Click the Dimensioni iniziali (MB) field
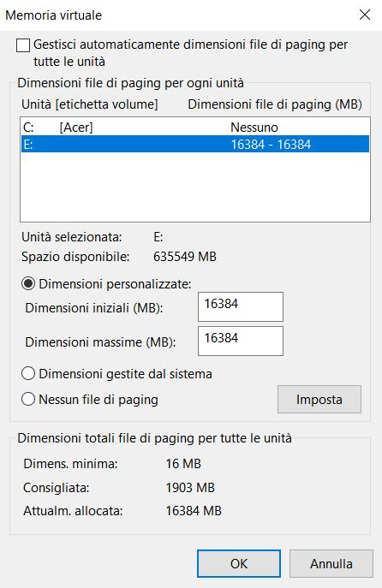Screen dimensions: 382x588 click(x=240, y=306)
